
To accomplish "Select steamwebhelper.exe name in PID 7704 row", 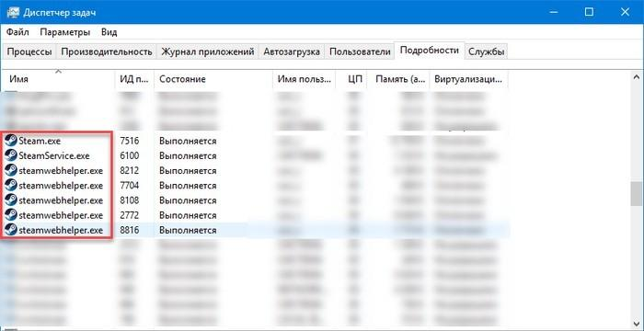I will 61,185.
